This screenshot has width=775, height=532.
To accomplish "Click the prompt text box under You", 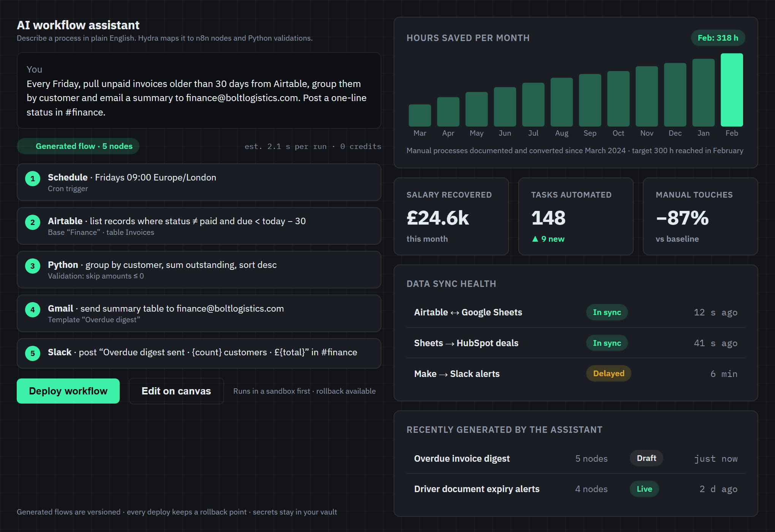I will coord(199,90).
